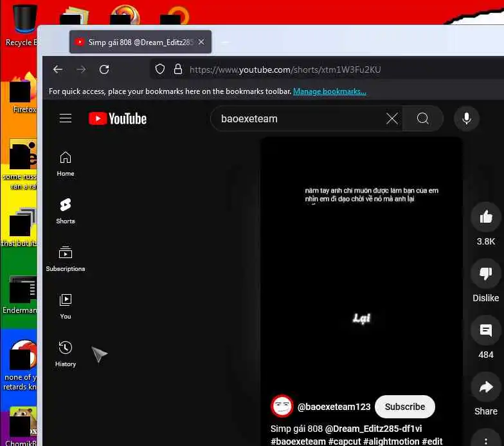Click the baoexeteam123 channel avatar
This screenshot has height=446, width=504.
tap(282, 405)
